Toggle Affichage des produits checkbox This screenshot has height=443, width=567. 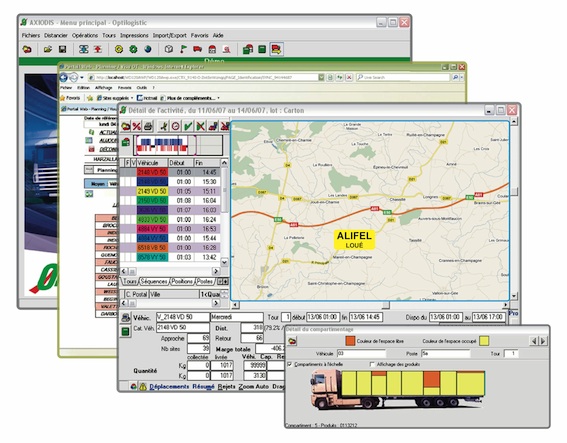coord(372,364)
